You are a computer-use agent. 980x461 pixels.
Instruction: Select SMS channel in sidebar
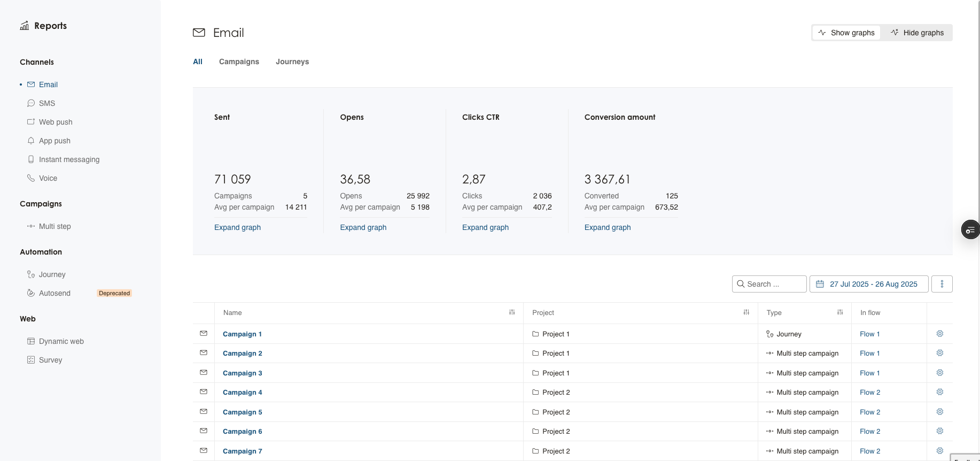pos(47,103)
